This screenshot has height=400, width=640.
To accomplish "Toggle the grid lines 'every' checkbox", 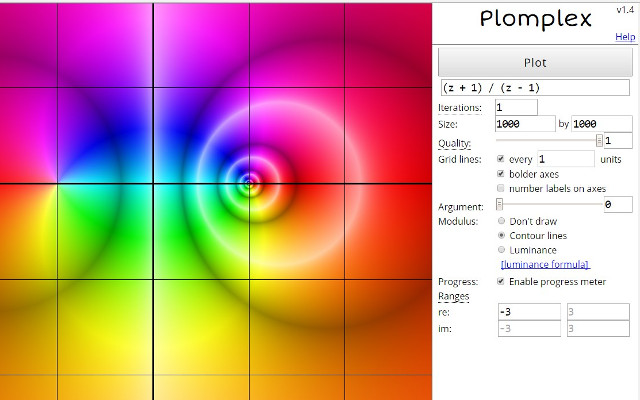I will tap(500, 159).
